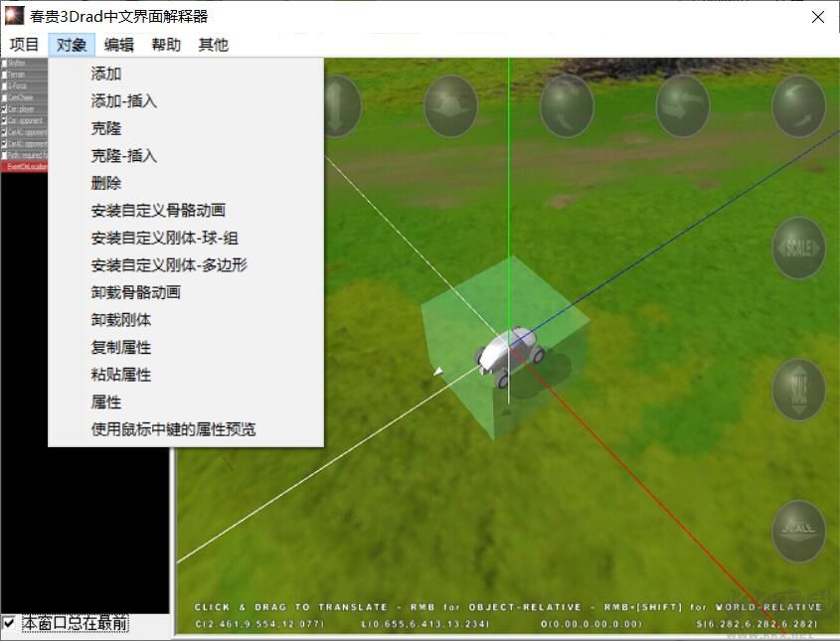Viewport: 840px width, 641px height.
Task: Choose 删除 from the 对象 menu
Action: pos(104,184)
